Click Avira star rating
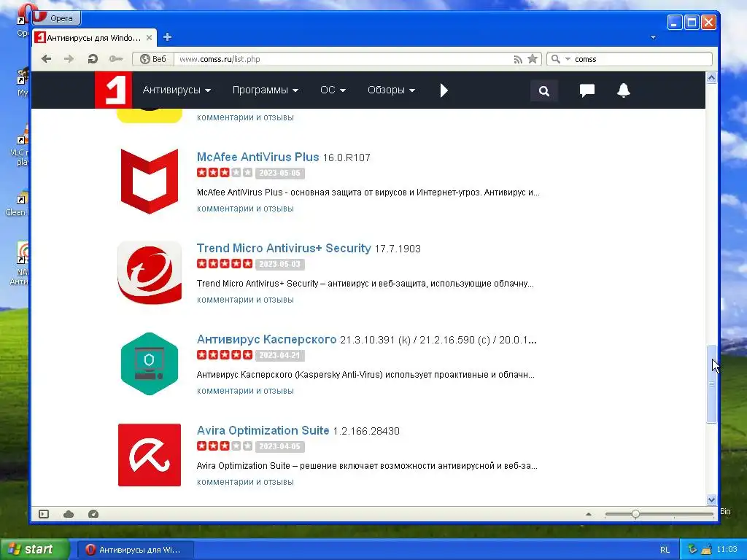Viewport: 747px width, 560px height. point(225,446)
